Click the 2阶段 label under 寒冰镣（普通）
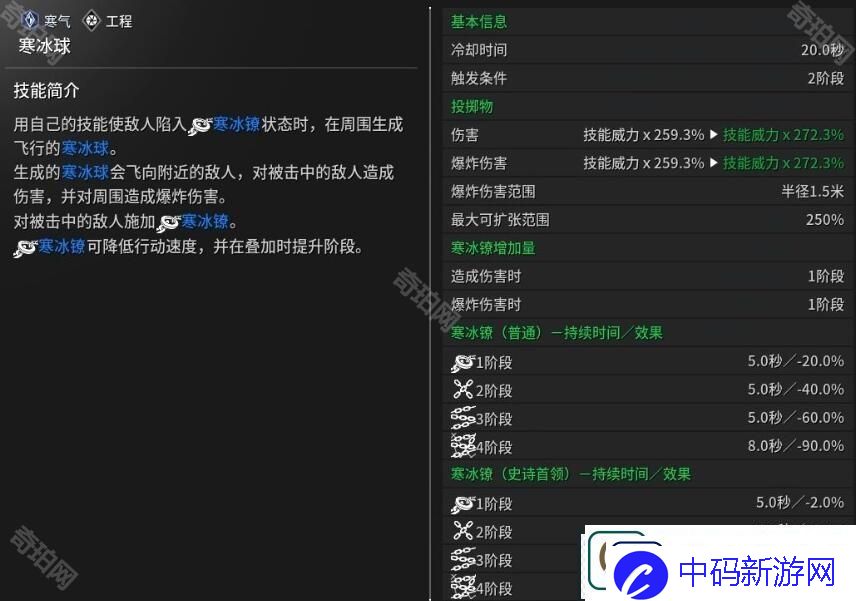856x601 pixels. [x=494, y=391]
